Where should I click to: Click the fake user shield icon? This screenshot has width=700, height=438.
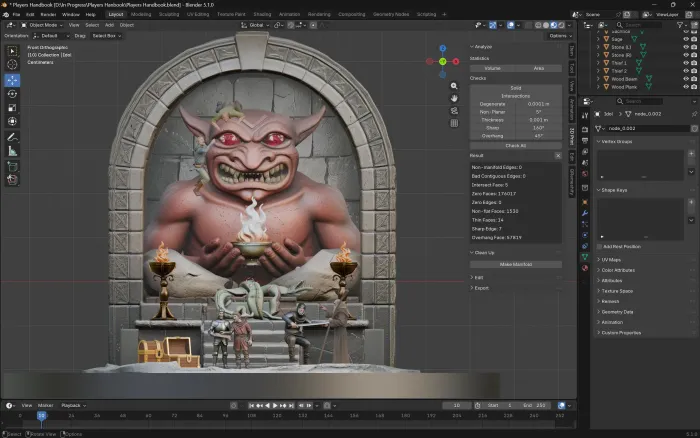694,129
